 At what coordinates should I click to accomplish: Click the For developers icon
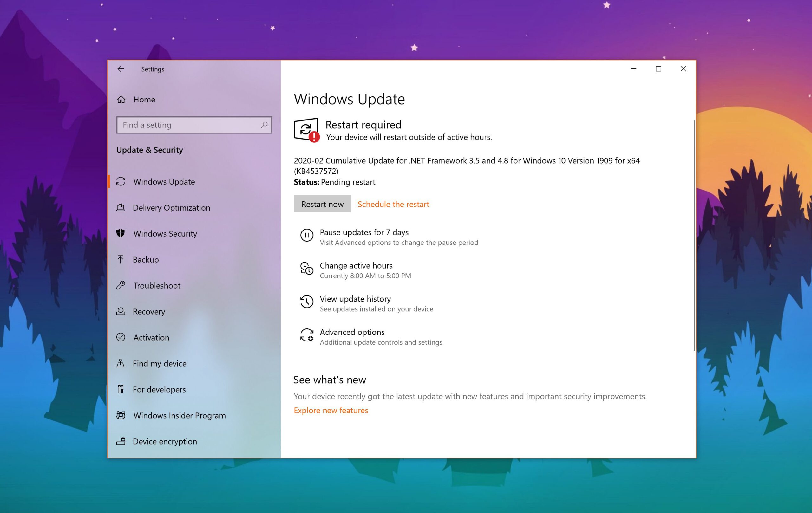coord(121,389)
